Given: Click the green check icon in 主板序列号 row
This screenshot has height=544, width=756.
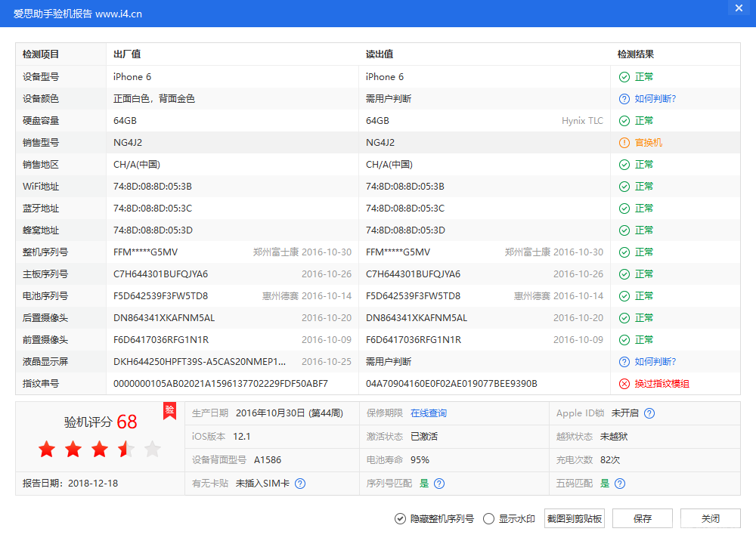Looking at the screenshot, I should (x=624, y=274).
